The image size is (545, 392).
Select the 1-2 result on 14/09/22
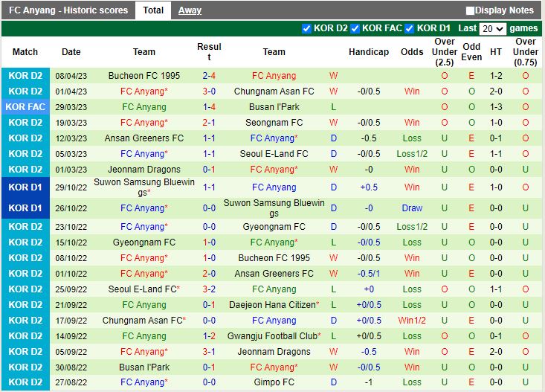click(x=209, y=336)
